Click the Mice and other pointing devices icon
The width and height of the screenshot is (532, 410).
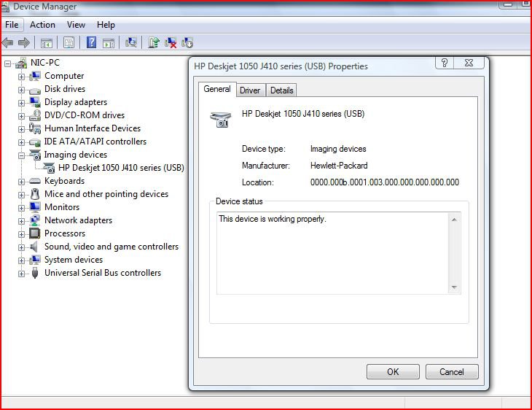[34, 194]
